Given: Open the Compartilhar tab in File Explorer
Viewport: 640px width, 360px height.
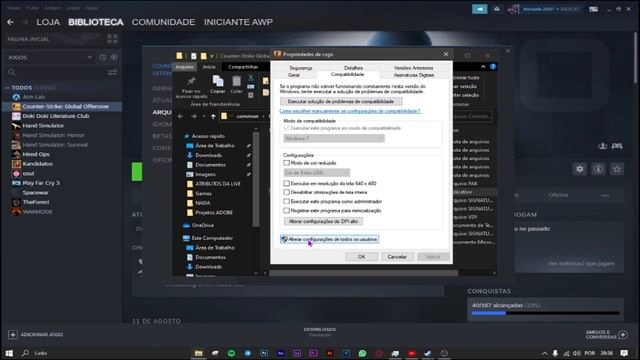Looking at the screenshot, I should pyautogui.click(x=243, y=67).
